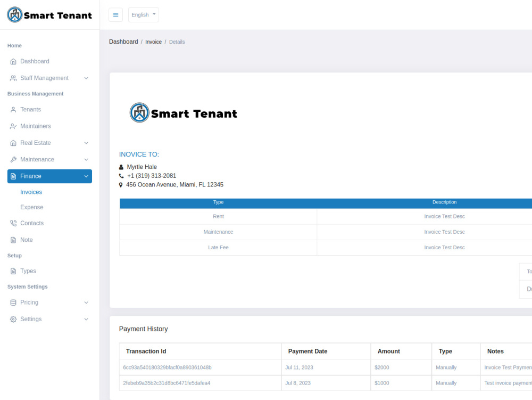This screenshot has height=400, width=532.
Task: Expand the Maintenance chevron
Action: (x=86, y=160)
